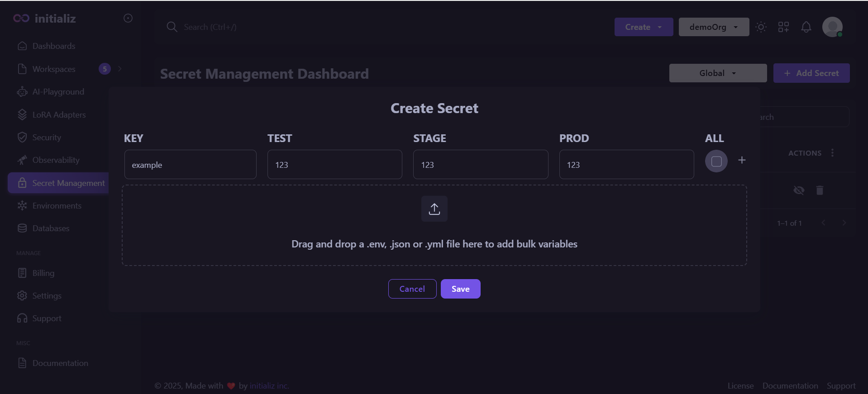Screen dimensions: 868x394
Task: Click the Add Secret button
Action: (811, 73)
